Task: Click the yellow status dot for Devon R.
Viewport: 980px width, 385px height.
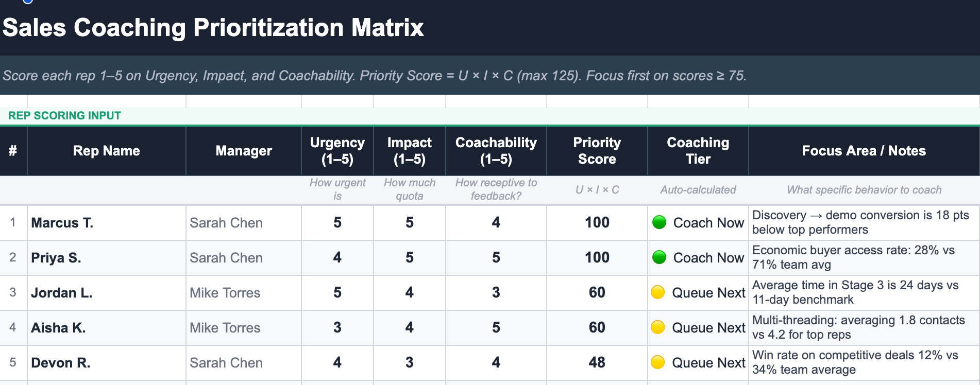Action: click(658, 362)
